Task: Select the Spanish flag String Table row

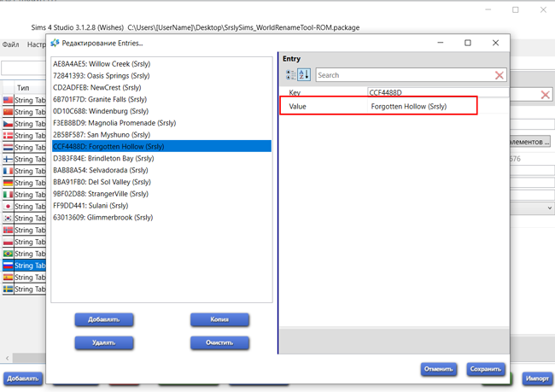Action: coord(24,278)
